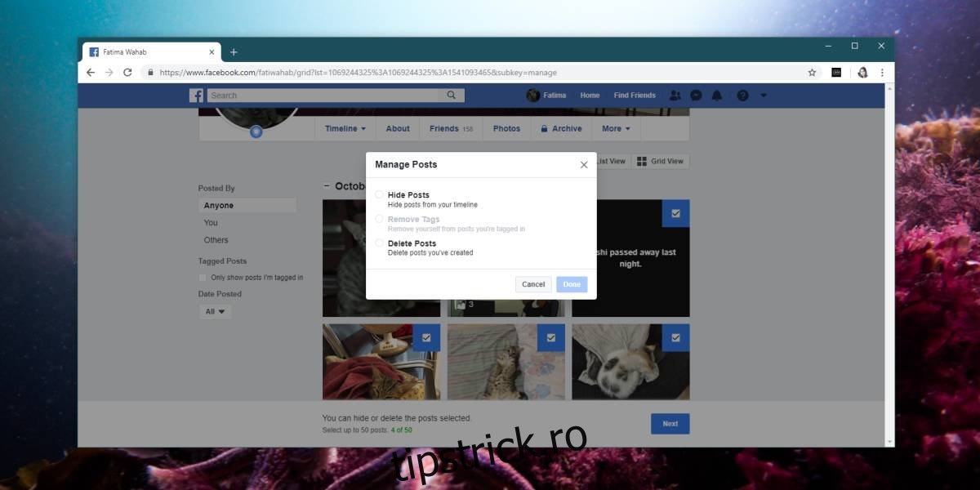980x490 pixels.
Task: Click the browser forward arrow
Action: click(109, 72)
